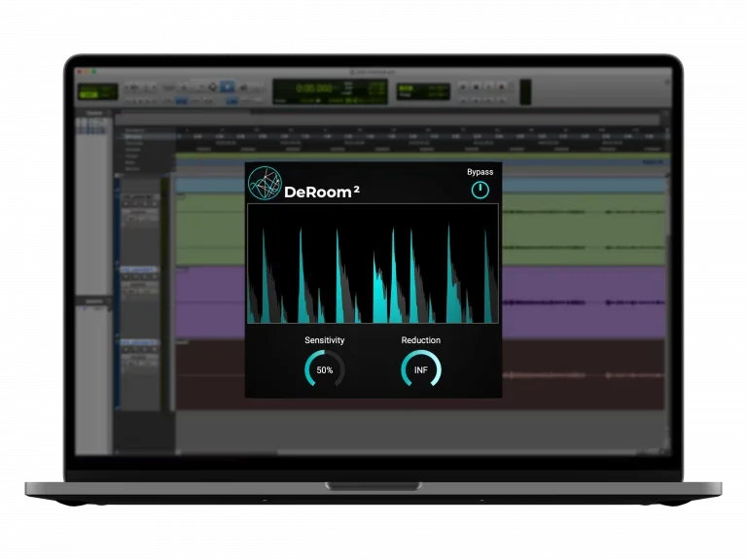747x560 pixels.
Task: Click the teal waveform display in the plugin
Action: (373, 263)
